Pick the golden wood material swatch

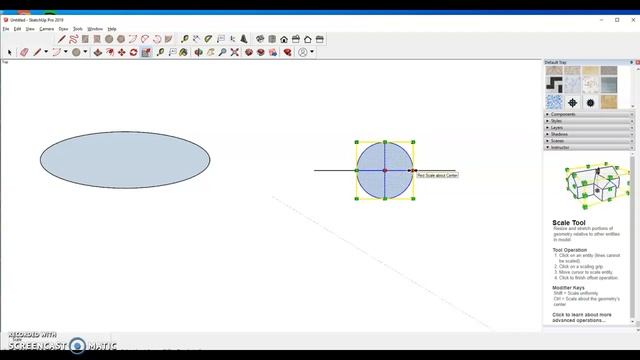coord(609,102)
